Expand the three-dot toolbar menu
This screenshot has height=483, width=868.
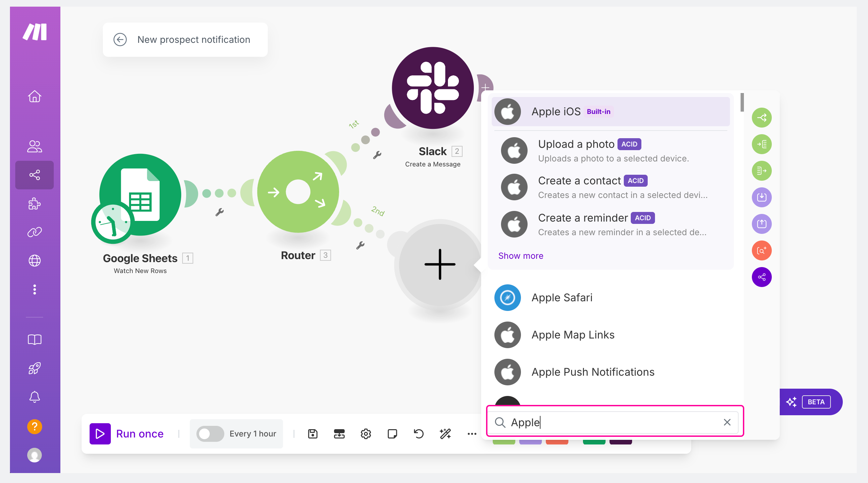(472, 434)
